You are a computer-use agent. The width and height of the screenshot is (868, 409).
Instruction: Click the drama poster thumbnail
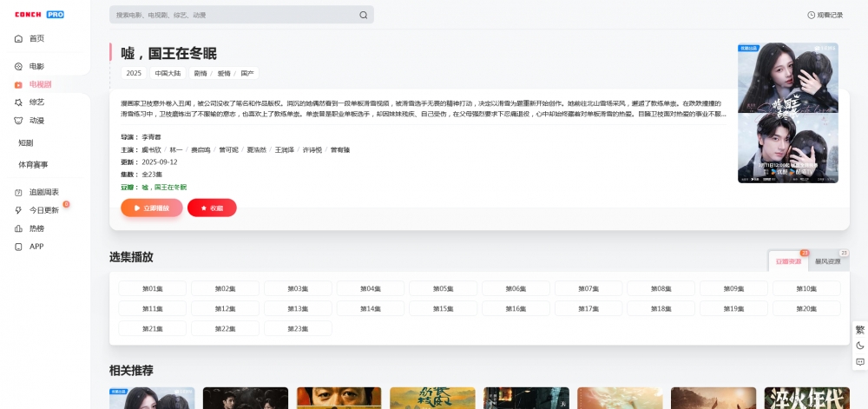point(788,113)
